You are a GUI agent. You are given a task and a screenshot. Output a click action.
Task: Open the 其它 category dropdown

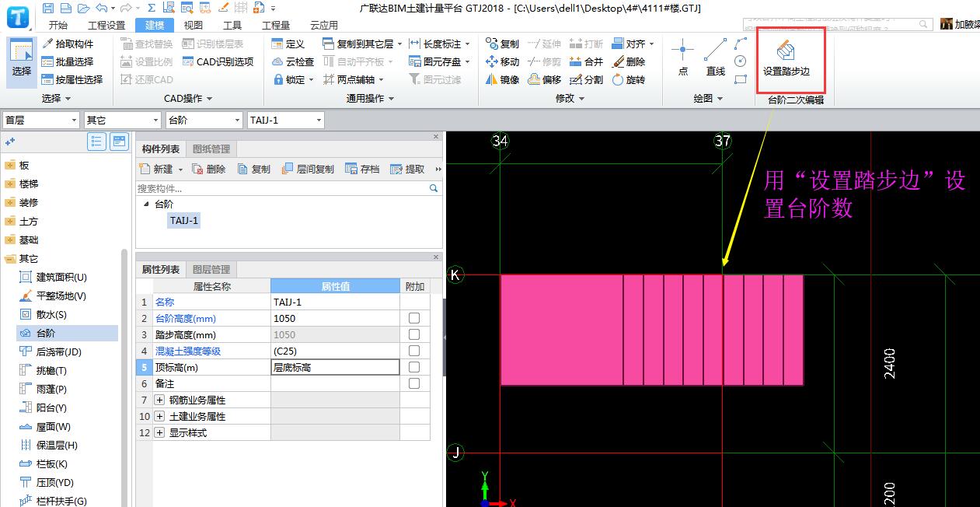click(x=123, y=120)
